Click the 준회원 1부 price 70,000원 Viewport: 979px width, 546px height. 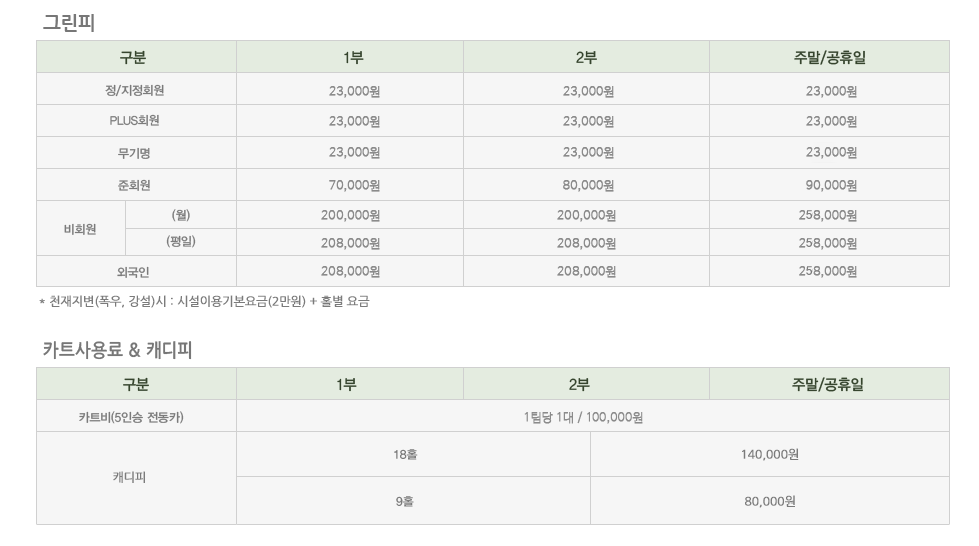pos(354,185)
